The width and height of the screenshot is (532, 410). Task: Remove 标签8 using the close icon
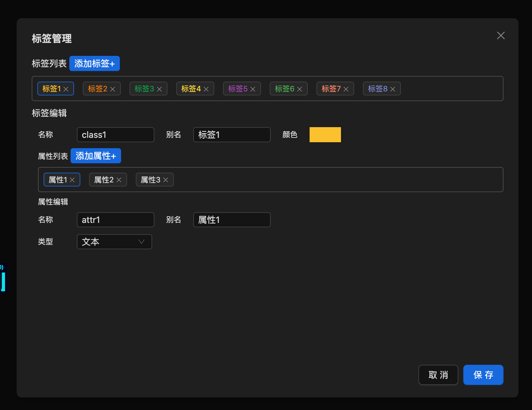(393, 89)
